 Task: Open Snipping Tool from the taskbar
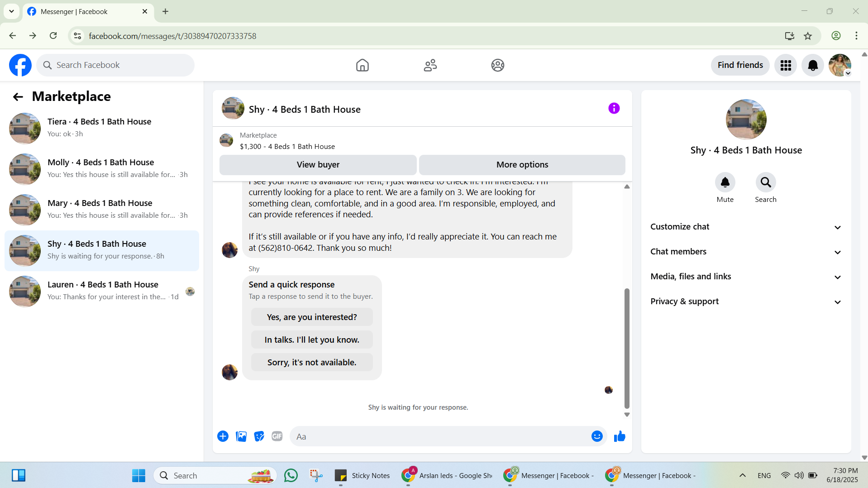tap(316, 475)
